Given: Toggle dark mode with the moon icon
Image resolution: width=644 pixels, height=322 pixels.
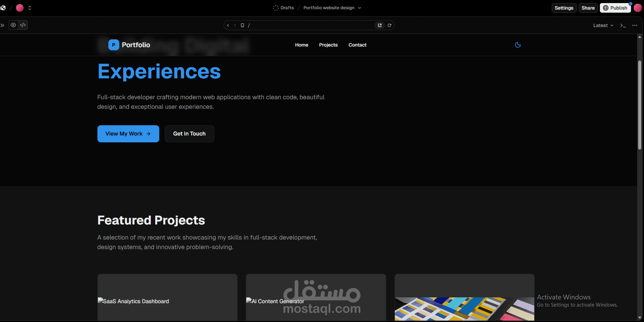Looking at the screenshot, I should click(x=518, y=45).
